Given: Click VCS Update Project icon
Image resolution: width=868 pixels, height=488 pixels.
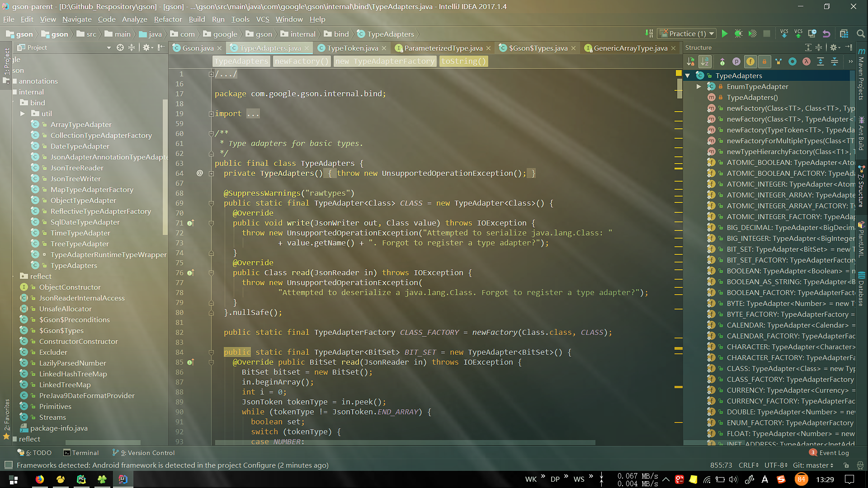Looking at the screenshot, I should point(784,33).
